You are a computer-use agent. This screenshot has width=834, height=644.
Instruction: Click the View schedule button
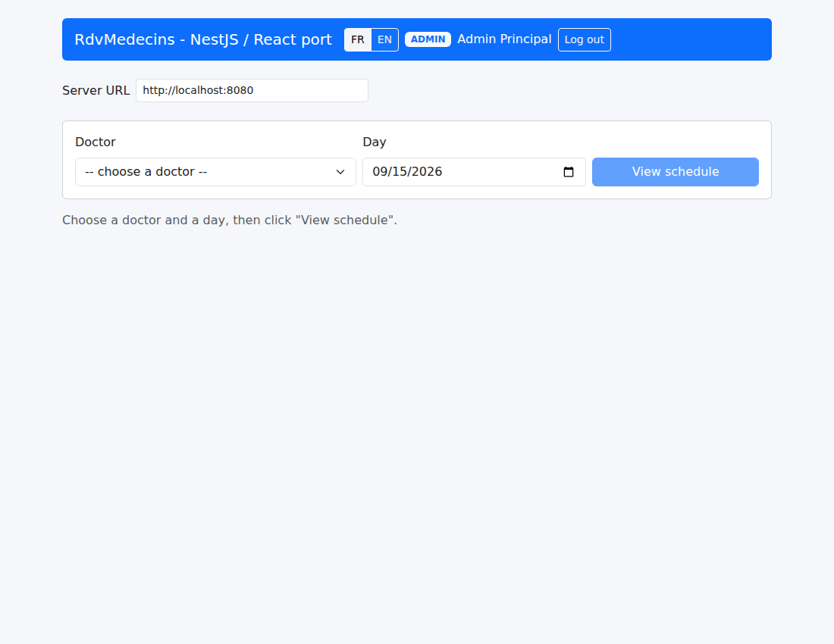pyautogui.click(x=675, y=172)
